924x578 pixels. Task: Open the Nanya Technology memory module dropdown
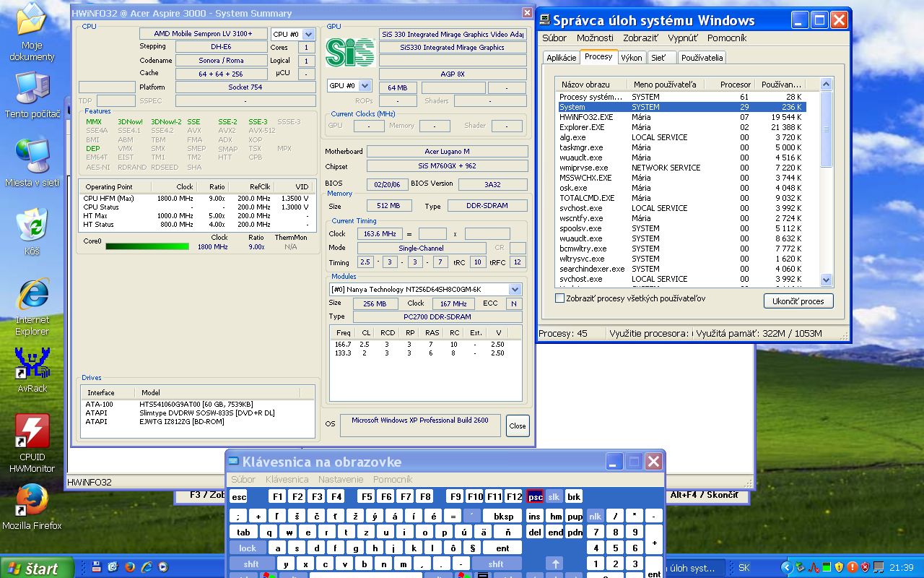click(515, 290)
